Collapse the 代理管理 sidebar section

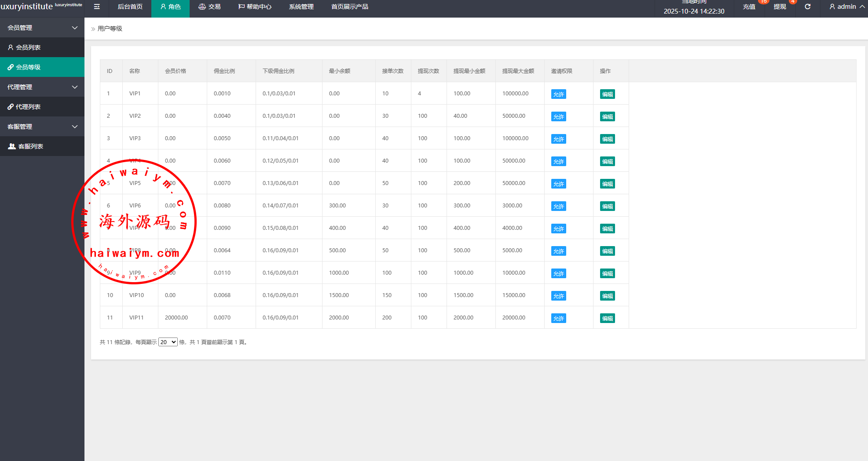(x=42, y=87)
